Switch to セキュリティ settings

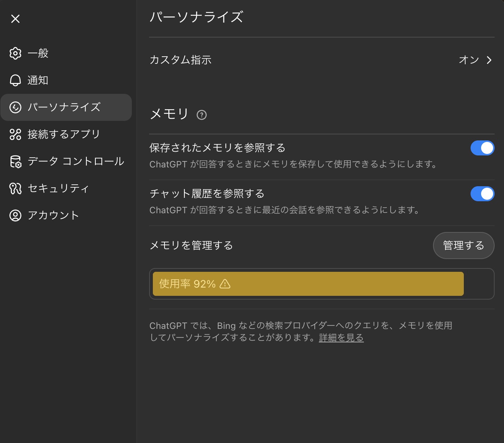tap(66, 188)
